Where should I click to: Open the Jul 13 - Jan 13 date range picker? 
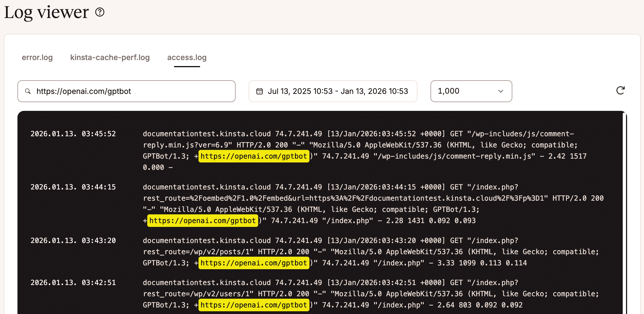pos(333,91)
